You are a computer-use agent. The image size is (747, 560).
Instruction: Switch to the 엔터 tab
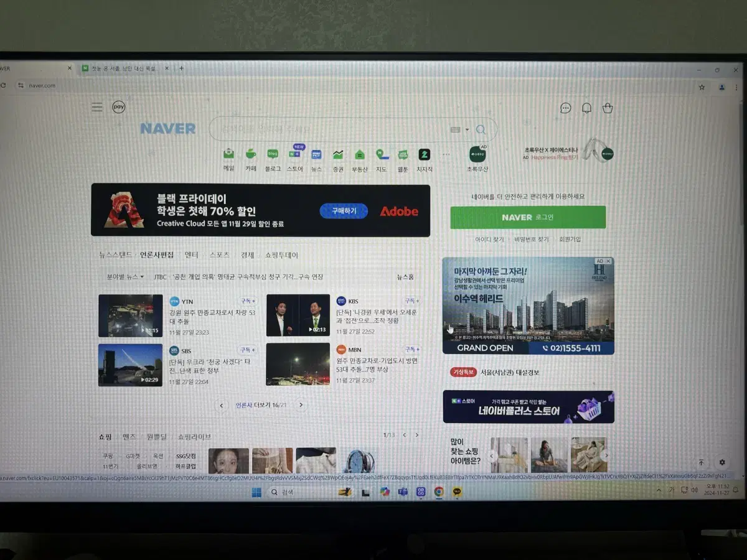pyautogui.click(x=191, y=255)
